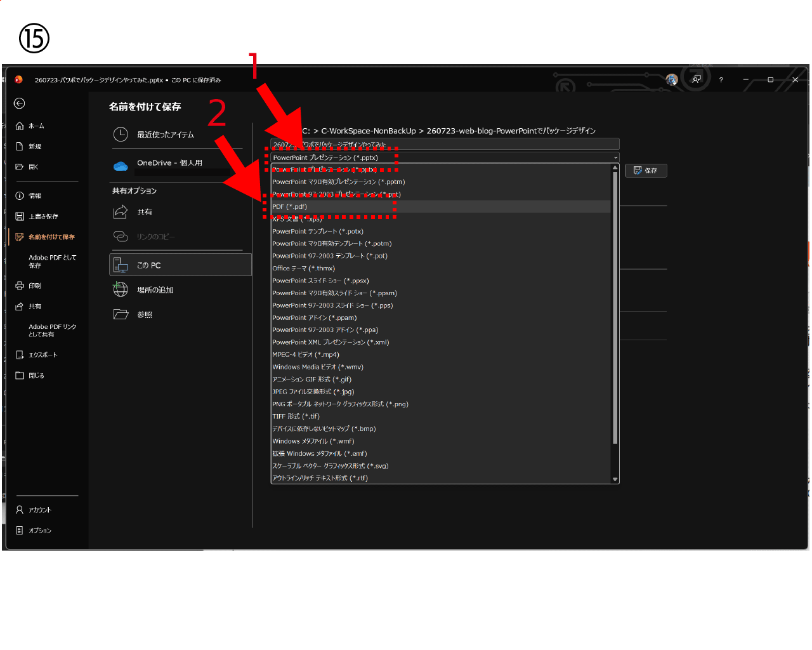Select Office テーマ (*.thmx)
This screenshot has height=650, width=812.
(441, 269)
